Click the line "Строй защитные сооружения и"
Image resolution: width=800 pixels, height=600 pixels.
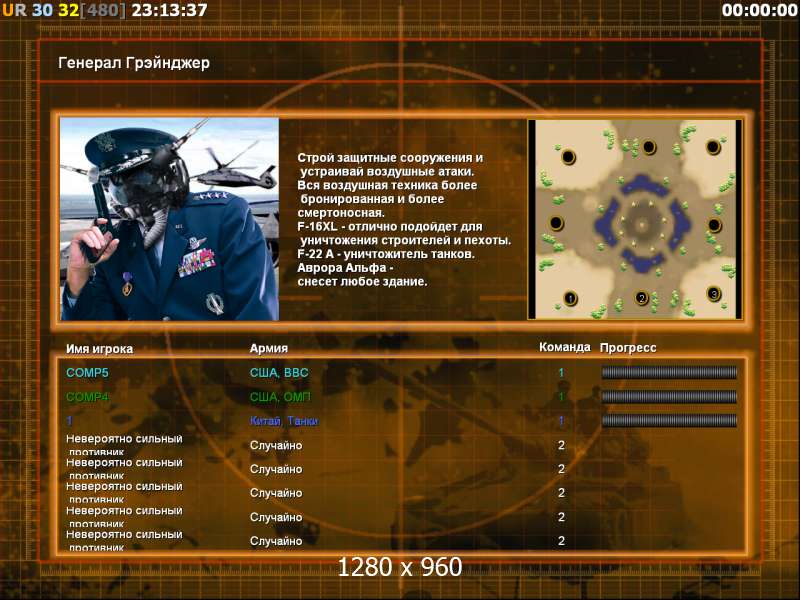(x=390, y=158)
